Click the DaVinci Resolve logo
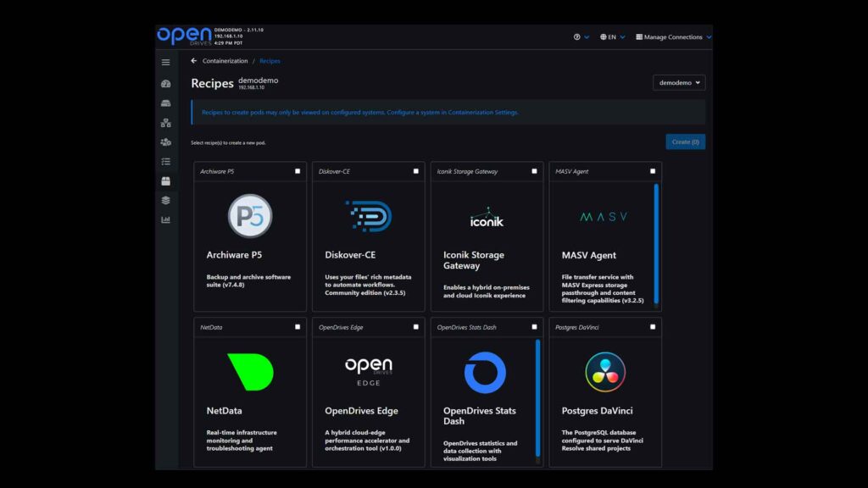Screen dimensions: 868x488 pos(605,372)
